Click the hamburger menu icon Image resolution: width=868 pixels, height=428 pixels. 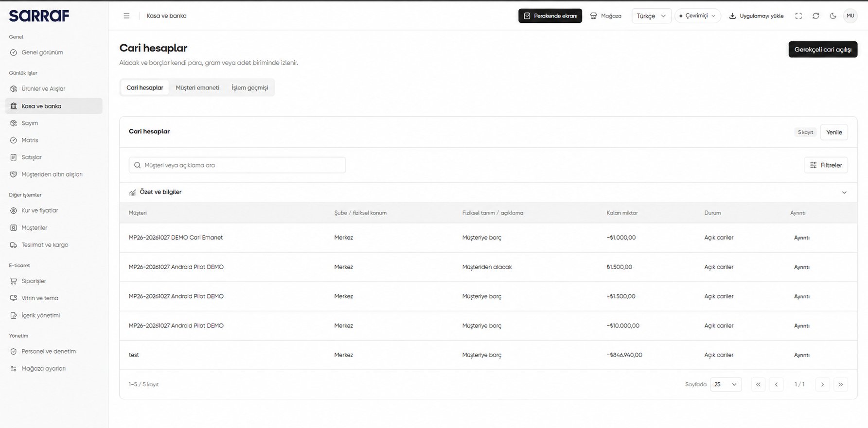[x=126, y=16]
